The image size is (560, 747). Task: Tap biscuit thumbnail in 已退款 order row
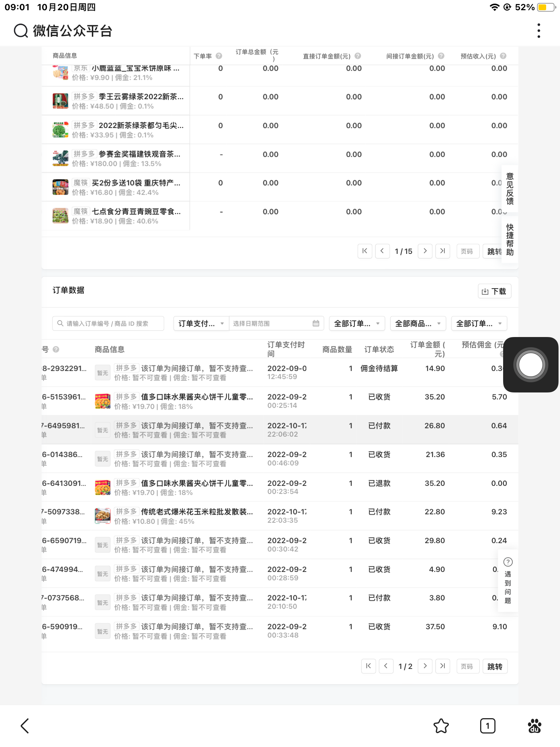click(102, 487)
